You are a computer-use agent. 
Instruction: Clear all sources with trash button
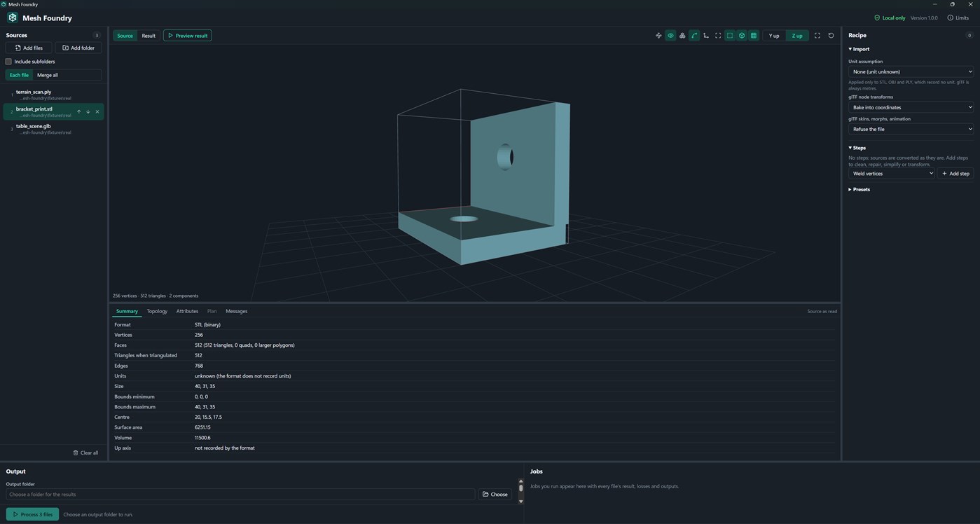point(85,453)
